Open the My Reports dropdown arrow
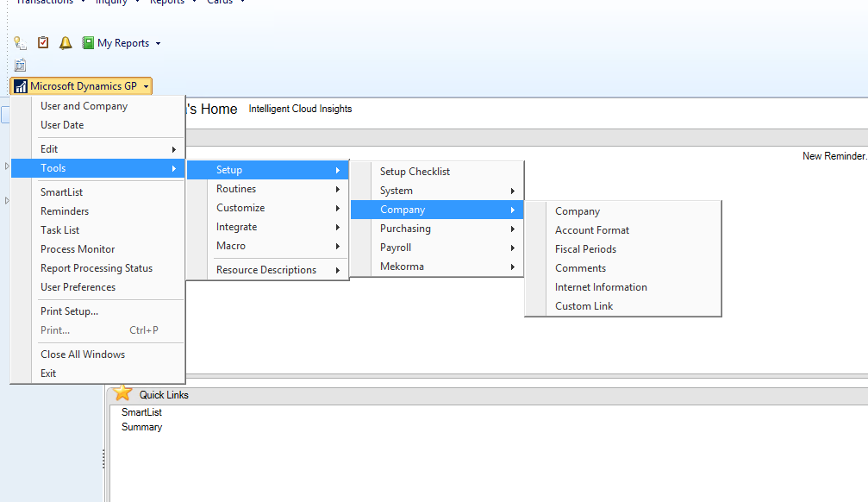Image resolution: width=868 pixels, height=502 pixels. (158, 43)
